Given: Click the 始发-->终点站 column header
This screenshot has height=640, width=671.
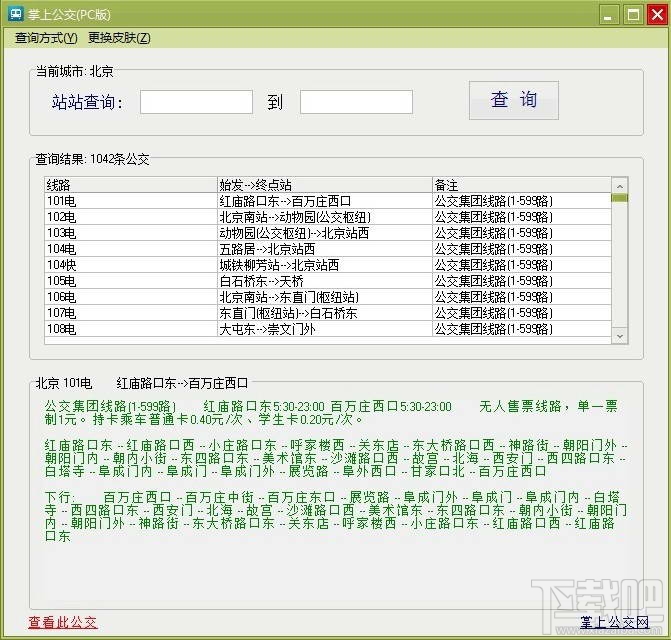Looking at the screenshot, I should click(x=325, y=185).
